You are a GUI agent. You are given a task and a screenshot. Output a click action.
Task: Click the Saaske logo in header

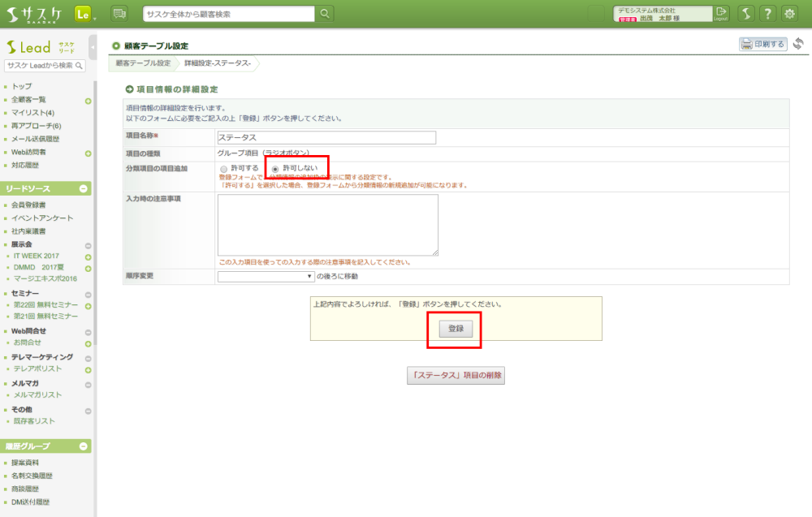34,15
